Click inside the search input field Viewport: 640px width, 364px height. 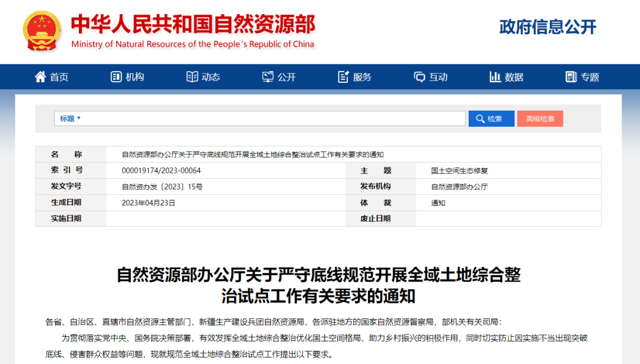267,118
